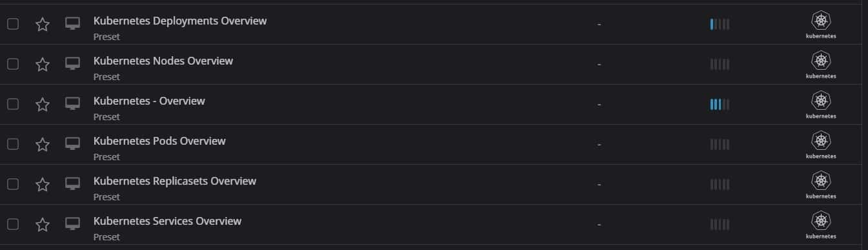868x250 pixels.
Task: Select the Kubernetes - Overview row checkbox
Action: (x=13, y=104)
